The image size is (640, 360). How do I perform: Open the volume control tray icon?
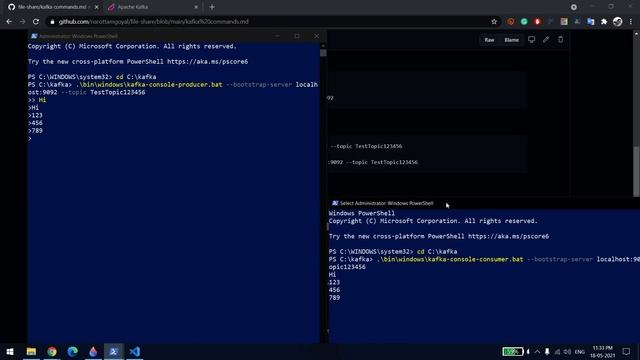pyautogui.click(x=567, y=351)
